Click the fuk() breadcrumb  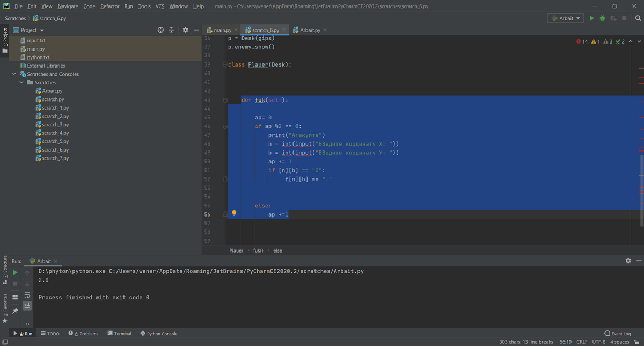click(x=258, y=250)
